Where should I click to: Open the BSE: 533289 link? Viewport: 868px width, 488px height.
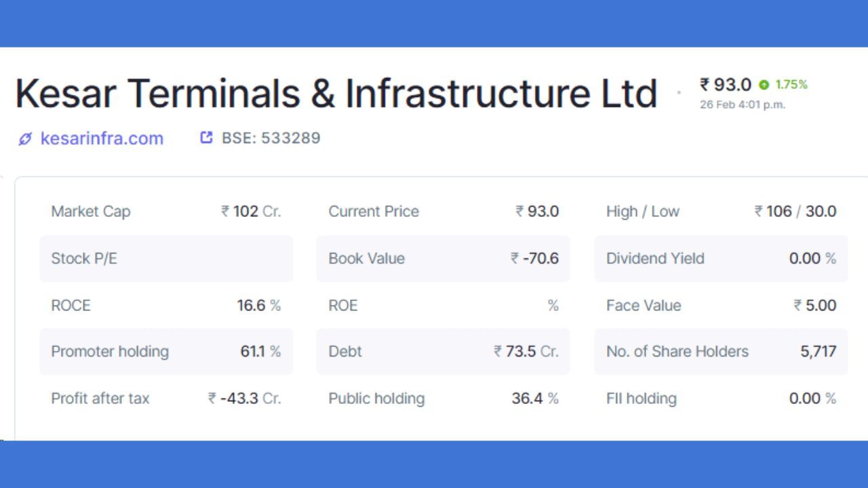271,138
